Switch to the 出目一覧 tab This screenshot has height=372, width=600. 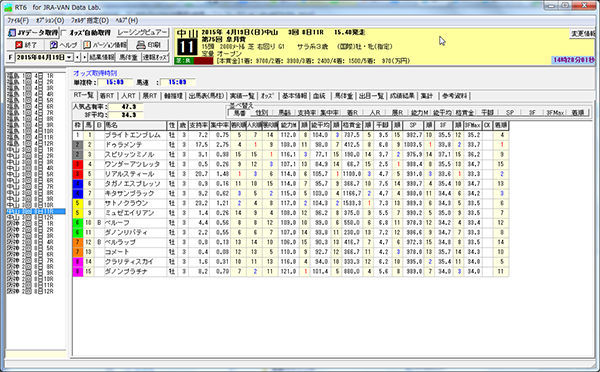371,96
